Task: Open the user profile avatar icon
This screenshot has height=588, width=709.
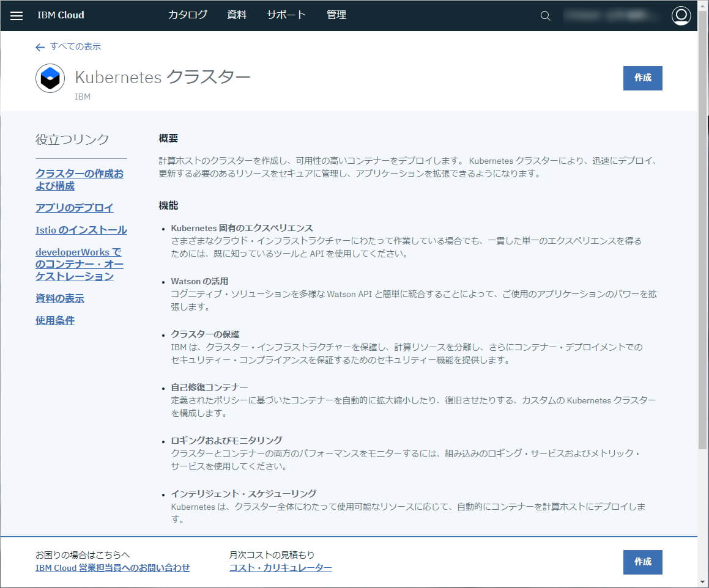Action: 681,16
